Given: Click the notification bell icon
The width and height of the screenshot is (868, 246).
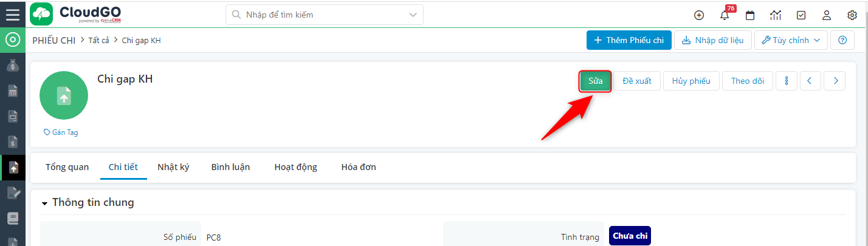Looking at the screenshot, I should click(724, 15).
